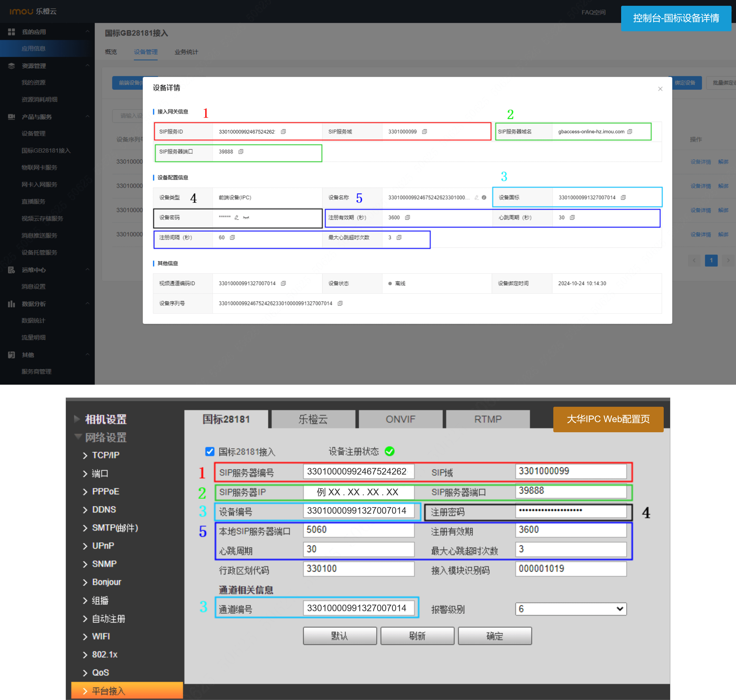This screenshot has width=736, height=700.
Task: Collapse the 网络设置 tree section
Action: tap(78, 437)
